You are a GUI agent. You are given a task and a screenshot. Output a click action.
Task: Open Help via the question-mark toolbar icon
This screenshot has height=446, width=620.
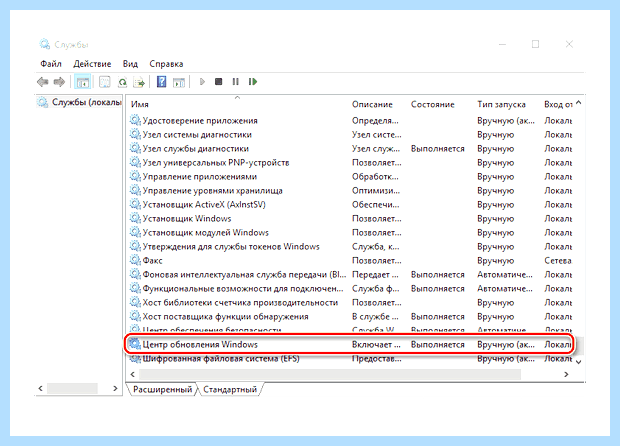pyautogui.click(x=161, y=82)
